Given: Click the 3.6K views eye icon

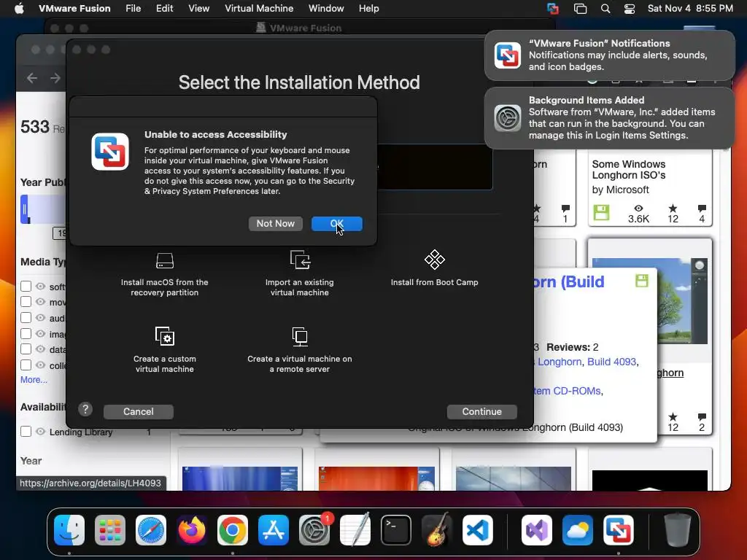Looking at the screenshot, I should point(638,208).
